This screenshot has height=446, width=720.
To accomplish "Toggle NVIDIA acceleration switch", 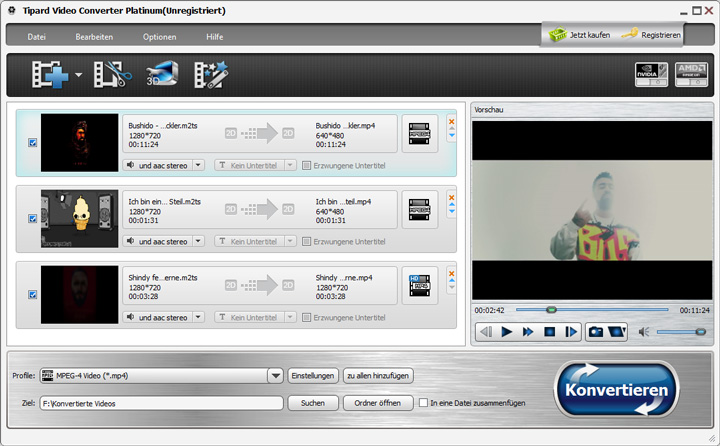I will coord(651,74).
